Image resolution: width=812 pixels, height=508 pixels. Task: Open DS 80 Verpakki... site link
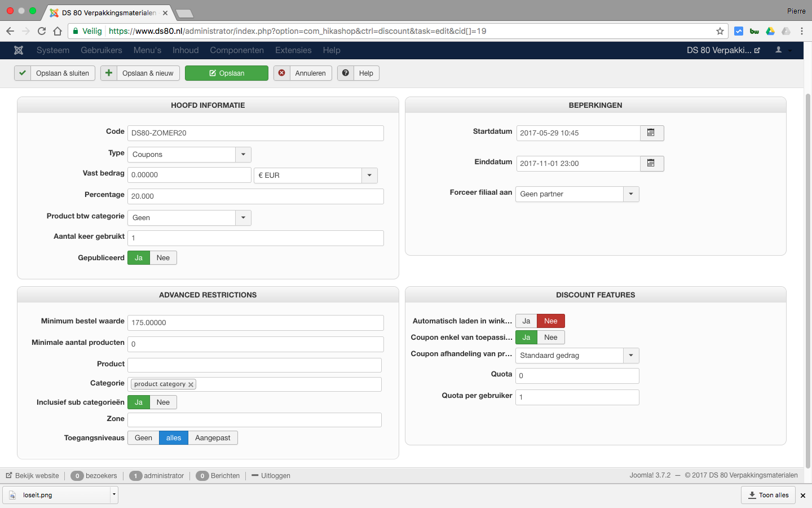(723, 50)
